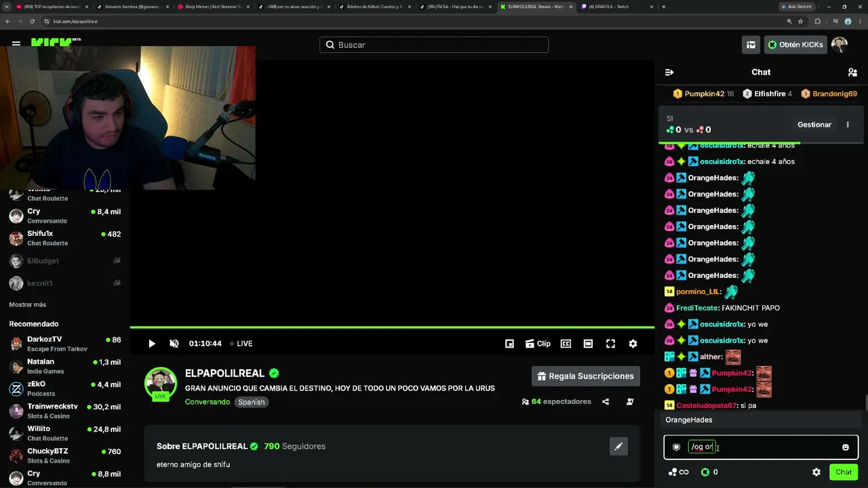Open DarkozTV recommended channel
Viewport: 868px width, 488px height.
pos(65,344)
